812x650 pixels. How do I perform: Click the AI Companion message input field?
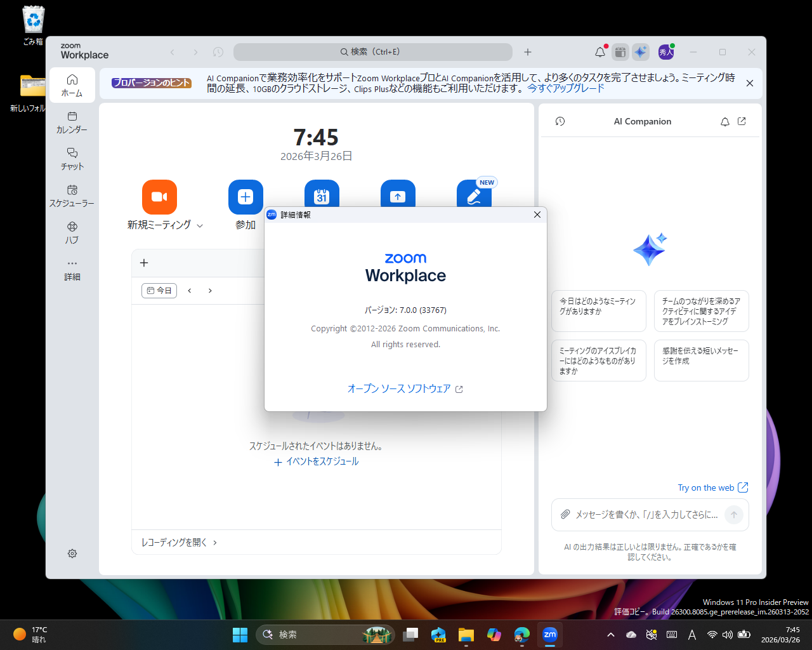641,514
